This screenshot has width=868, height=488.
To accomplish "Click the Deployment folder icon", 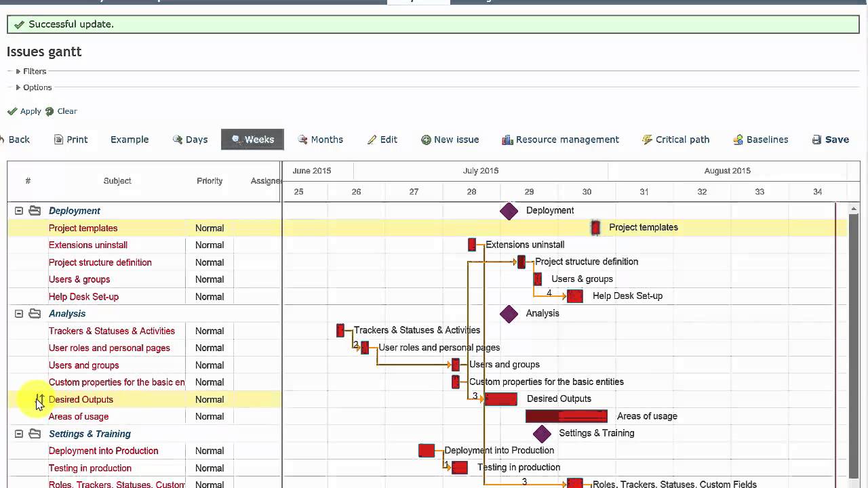I will [35, 211].
